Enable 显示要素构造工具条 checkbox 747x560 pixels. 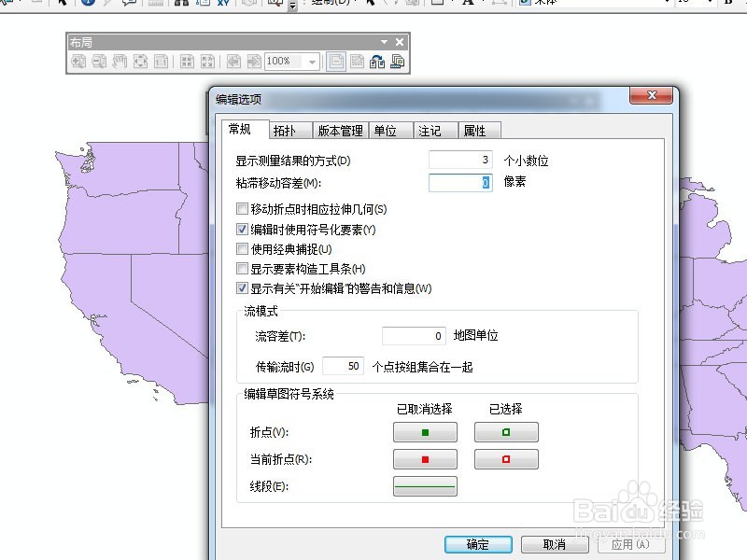242,269
